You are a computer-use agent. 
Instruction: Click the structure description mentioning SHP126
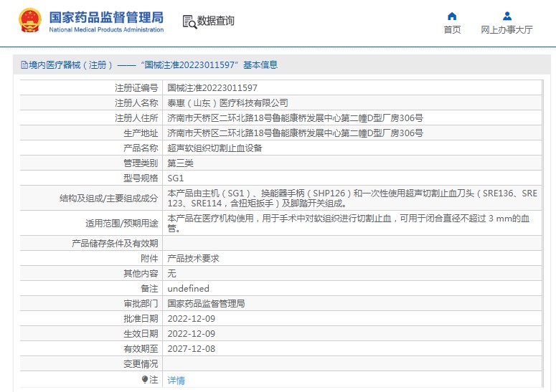click(x=352, y=199)
